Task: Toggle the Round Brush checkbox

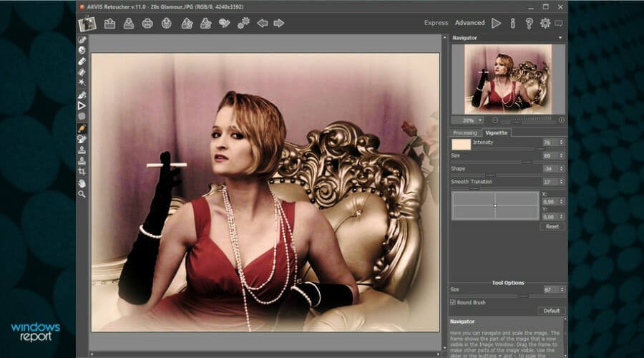Action: (454, 302)
